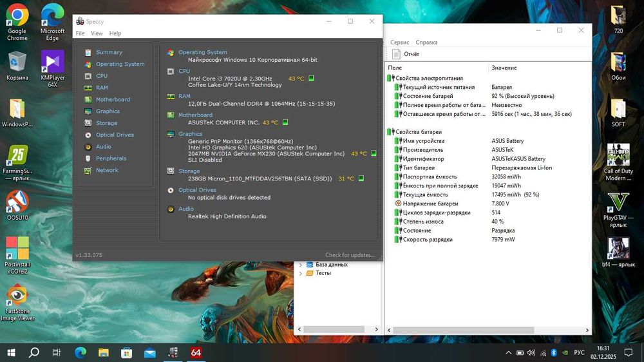Open Google Chrome desktop shortcut

(x=17, y=22)
